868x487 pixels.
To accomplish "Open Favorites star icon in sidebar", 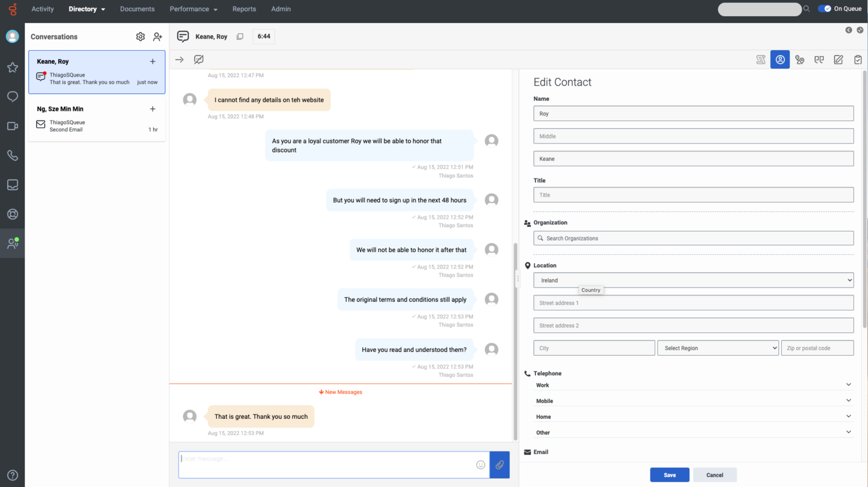I will (12, 68).
